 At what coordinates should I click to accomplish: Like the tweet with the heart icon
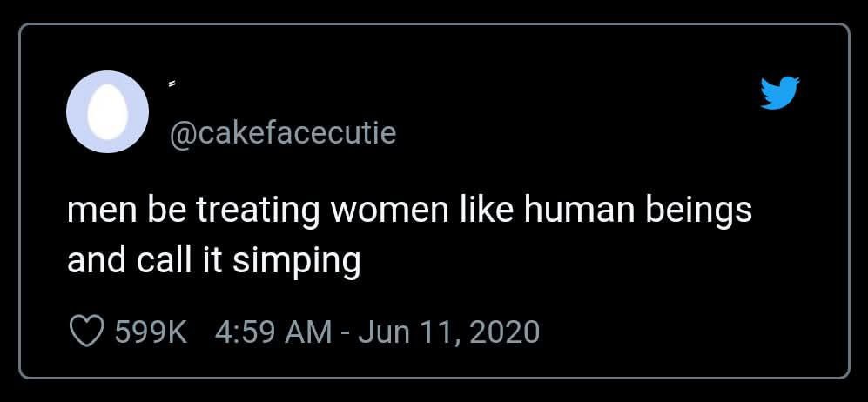(x=86, y=332)
